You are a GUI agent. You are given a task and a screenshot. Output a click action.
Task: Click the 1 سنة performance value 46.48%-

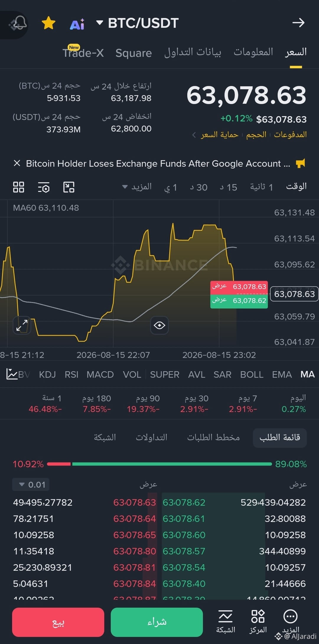[x=45, y=409]
